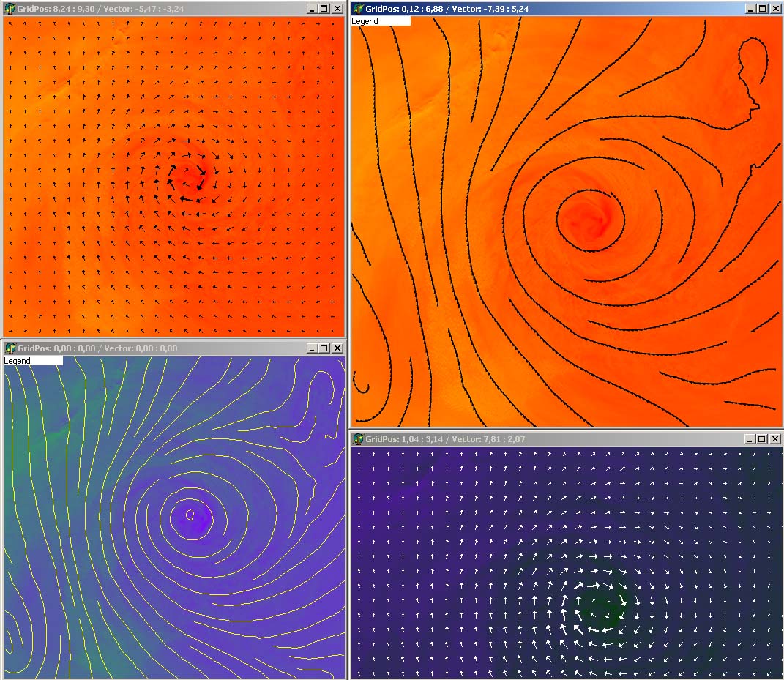
Task: Click the app icon in the GridPos 8,24 window title bar
Action: point(10,9)
